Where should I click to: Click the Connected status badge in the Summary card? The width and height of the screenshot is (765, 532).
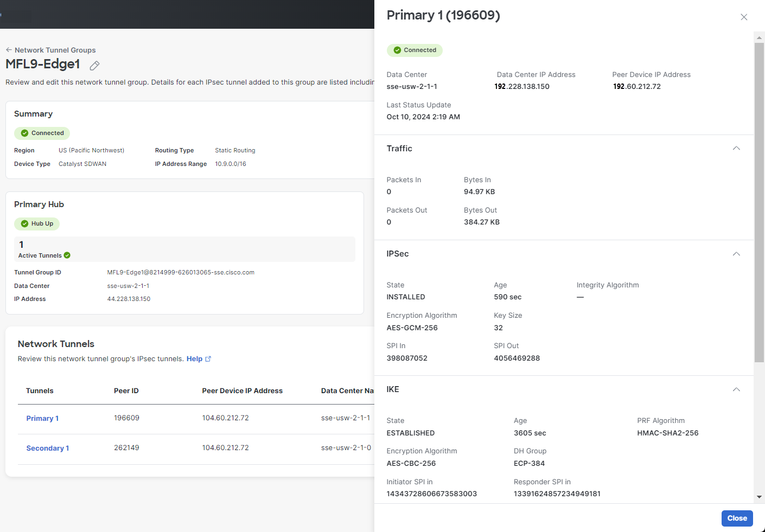click(x=42, y=133)
